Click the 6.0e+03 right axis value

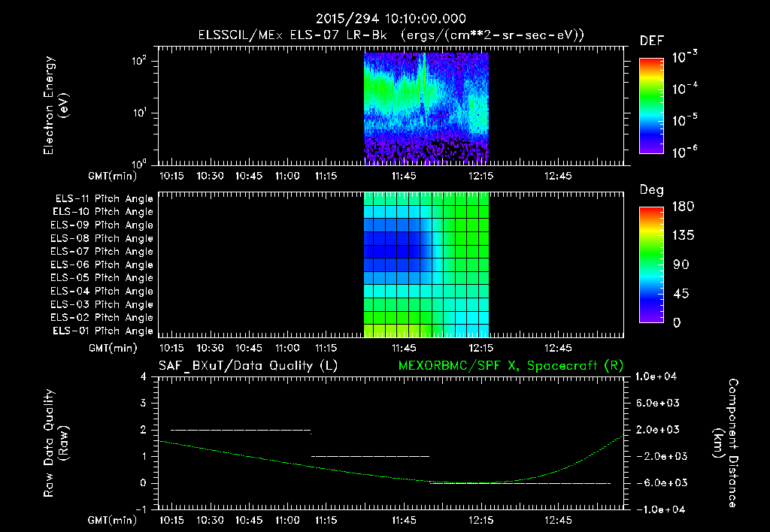[657, 404]
